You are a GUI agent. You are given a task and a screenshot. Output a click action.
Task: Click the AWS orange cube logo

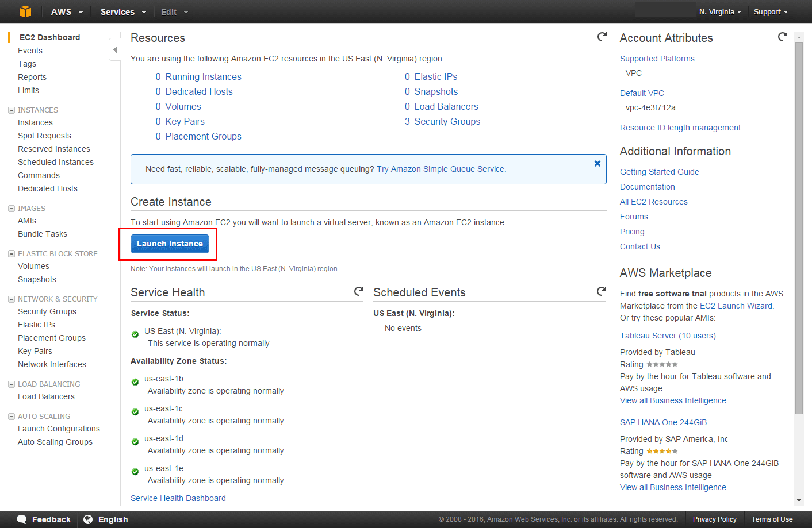[25, 11]
